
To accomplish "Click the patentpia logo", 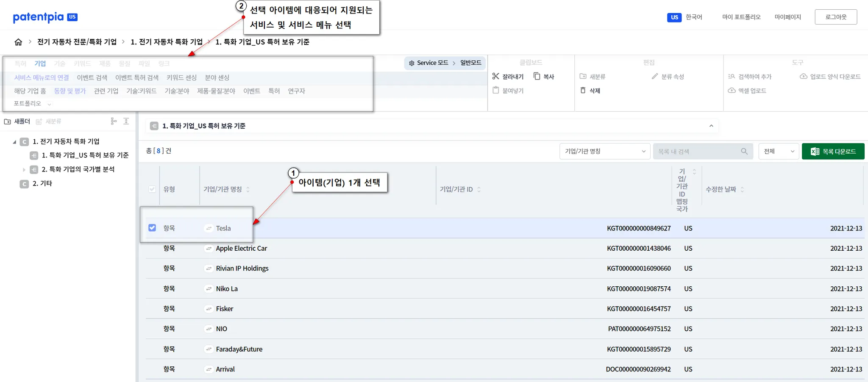I will point(45,17).
